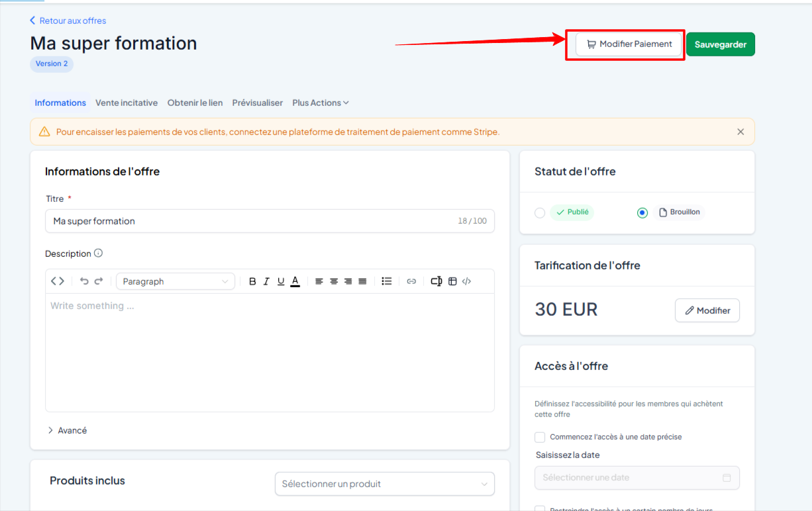Click Modifier next to 30 EUR
The width and height of the screenshot is (812, 511).
click(x=707, y=310)
